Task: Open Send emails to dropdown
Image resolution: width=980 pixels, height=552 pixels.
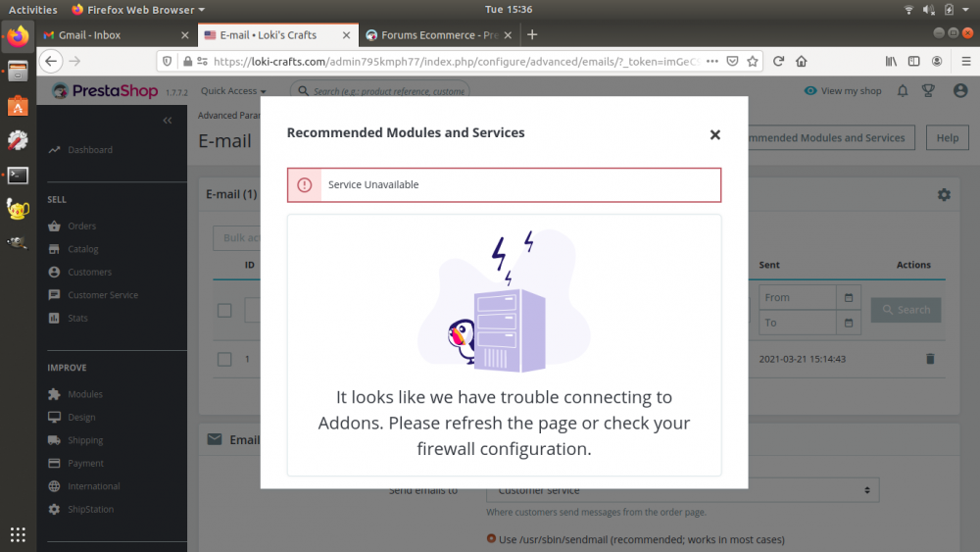Action: tap(682, 491)
